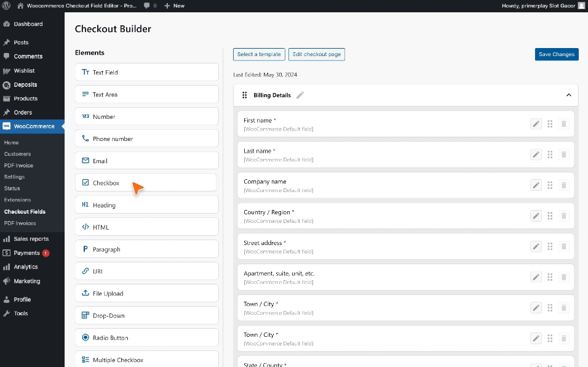Image resolution: width=588 pixels, height=367 pixels.
Task: Delete the Company name field with trash icon
Action: coord(564,185)
